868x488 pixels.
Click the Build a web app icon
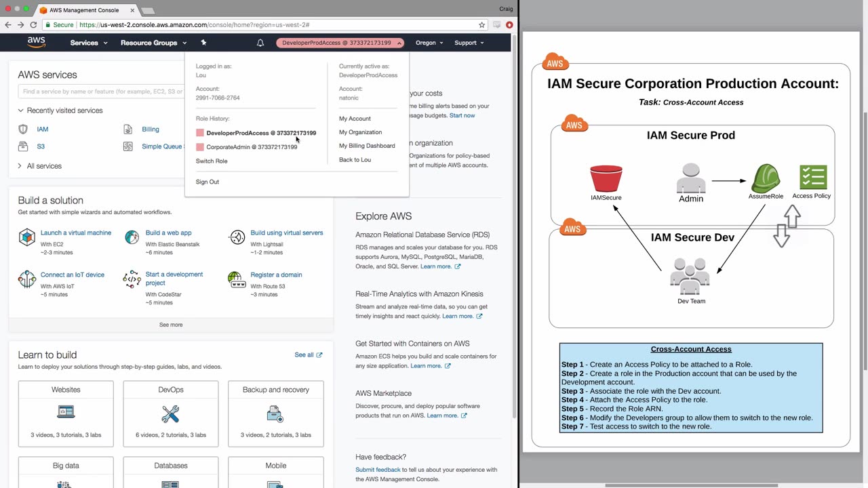[132, 237]
